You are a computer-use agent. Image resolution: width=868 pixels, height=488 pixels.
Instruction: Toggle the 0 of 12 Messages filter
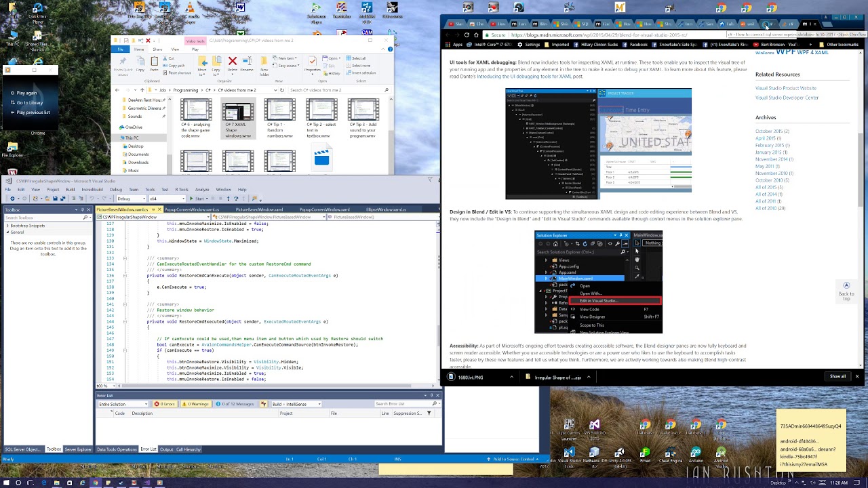(235, 404)
